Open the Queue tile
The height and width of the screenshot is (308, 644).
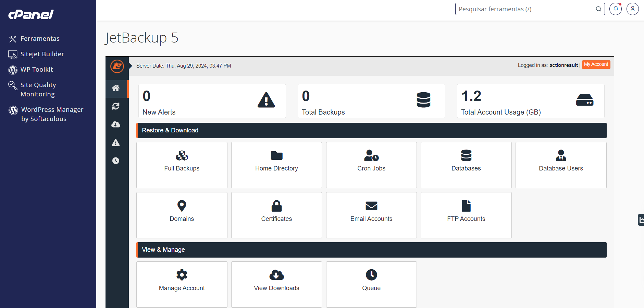(371, 285)
